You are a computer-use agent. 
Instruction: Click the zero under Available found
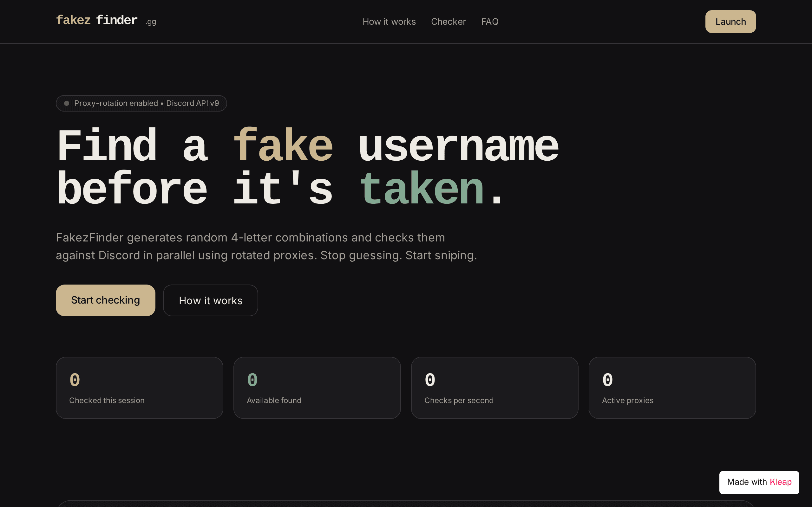coord(252,380)
